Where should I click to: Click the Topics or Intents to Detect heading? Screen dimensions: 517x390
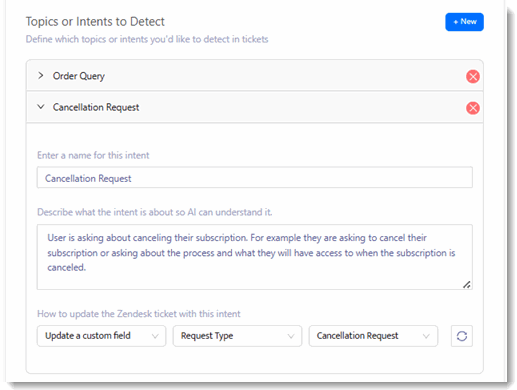point(95,22)
